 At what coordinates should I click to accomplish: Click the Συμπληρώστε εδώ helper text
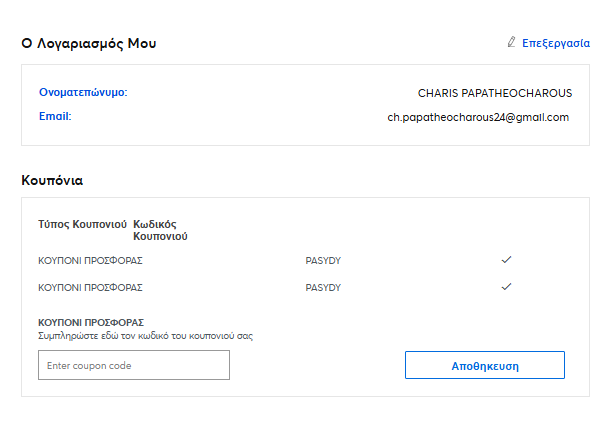[x=145, y=336]
